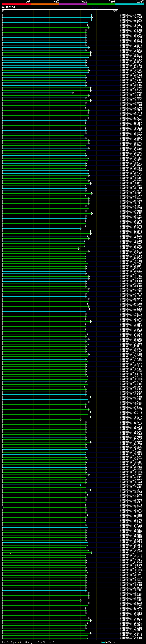The height and width of the screenshot is (644, 146).
Task: Select the UniRef100_Q37265 label
Action: point(131,53)
